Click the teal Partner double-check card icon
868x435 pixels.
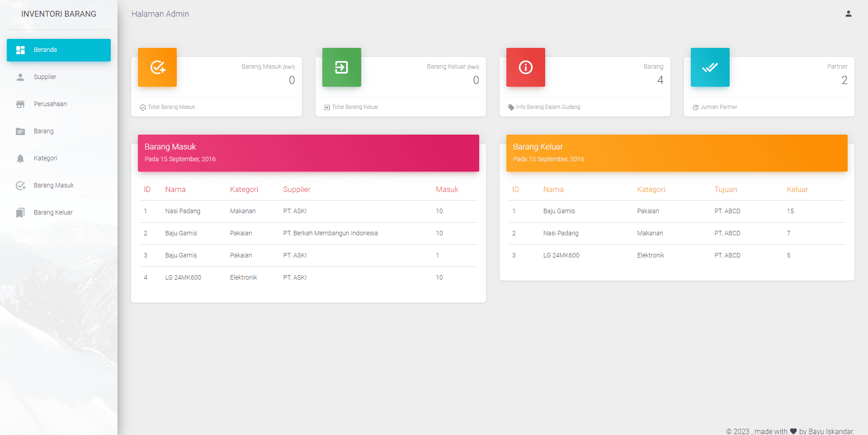[x=710, y=67]
